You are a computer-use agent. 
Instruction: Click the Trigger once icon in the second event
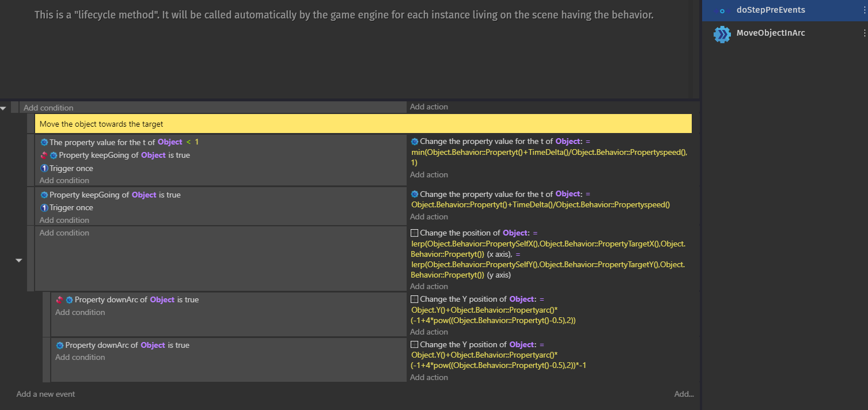point(44,207)
